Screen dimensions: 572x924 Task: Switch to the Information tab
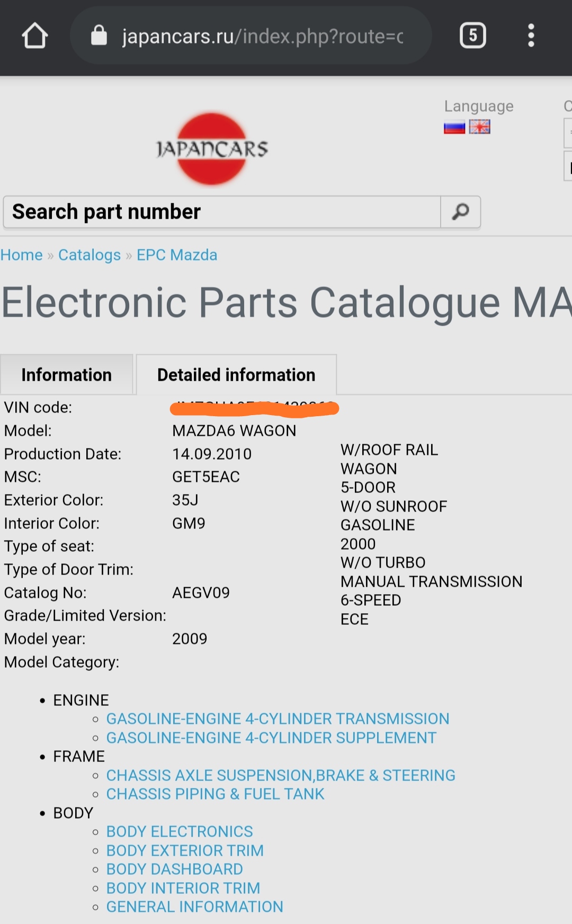click(67, 375)
